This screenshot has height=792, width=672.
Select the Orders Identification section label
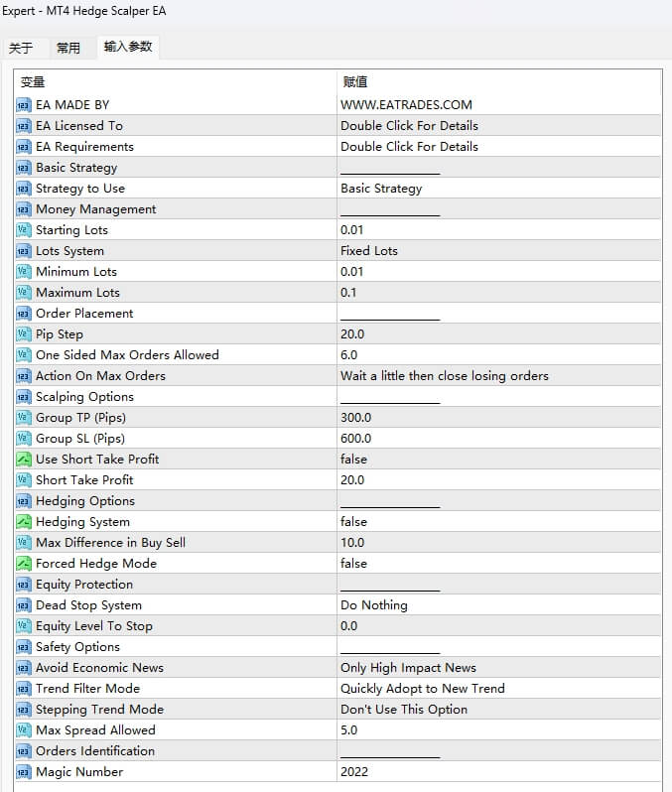95,751
